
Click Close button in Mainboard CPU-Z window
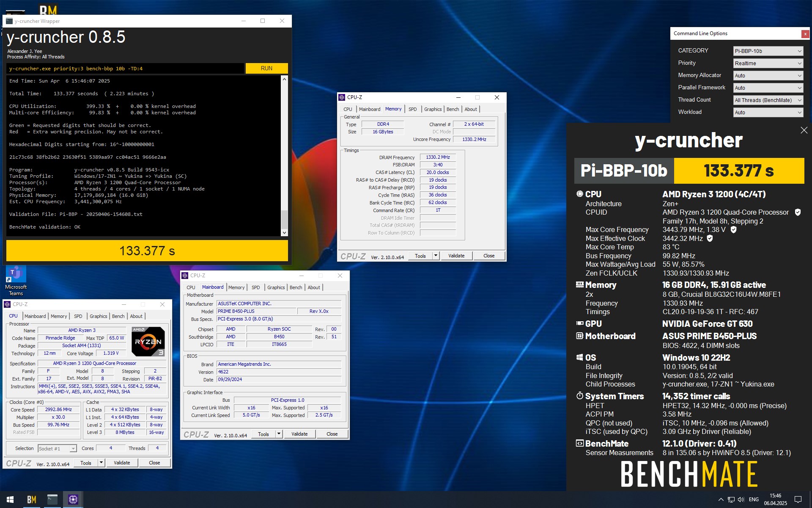pyautogui.click(x=332, y=434)
